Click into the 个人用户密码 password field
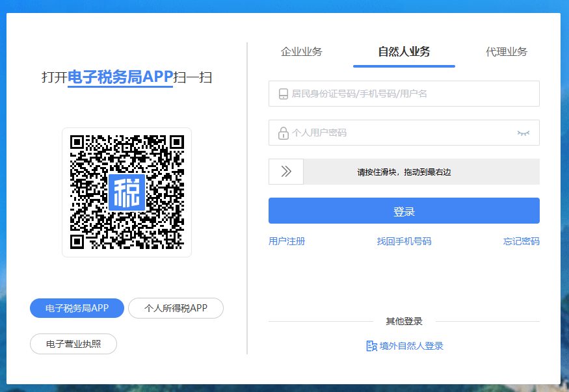The width and height of the screenshot is (569, 392). coord(397,133)
